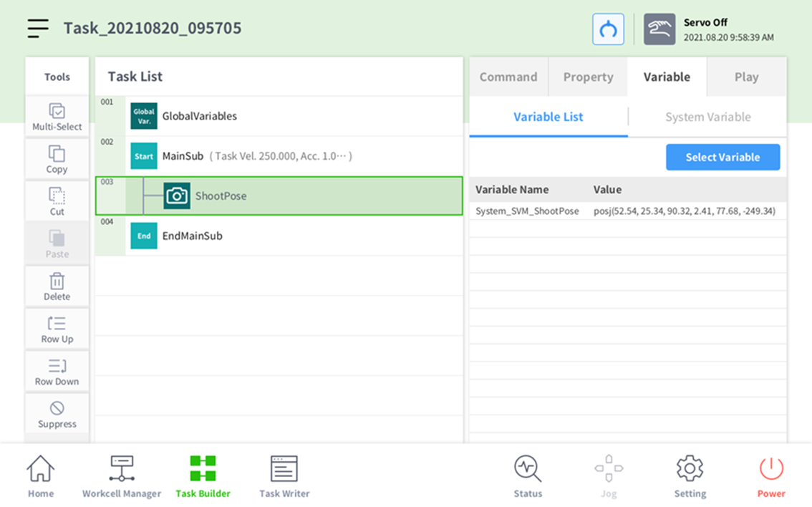Switch to the Property tab
This screenshot has width=812, height=507.
coord(588,77)
